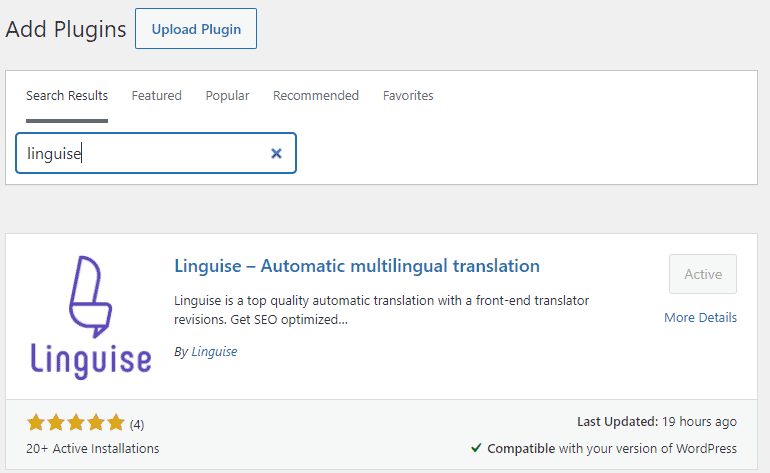The image size is (770, 473).
Task: Visit the Linguise author link
Action: [214, 352]
